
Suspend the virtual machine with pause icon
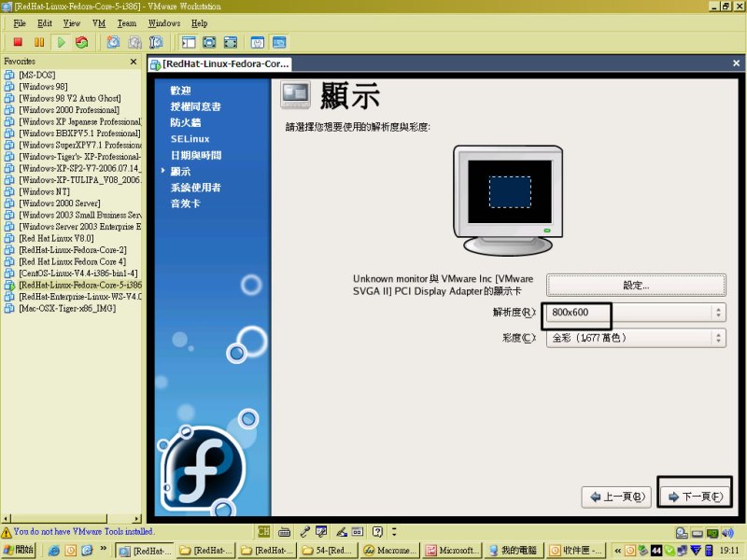click(x=39, y=42)
